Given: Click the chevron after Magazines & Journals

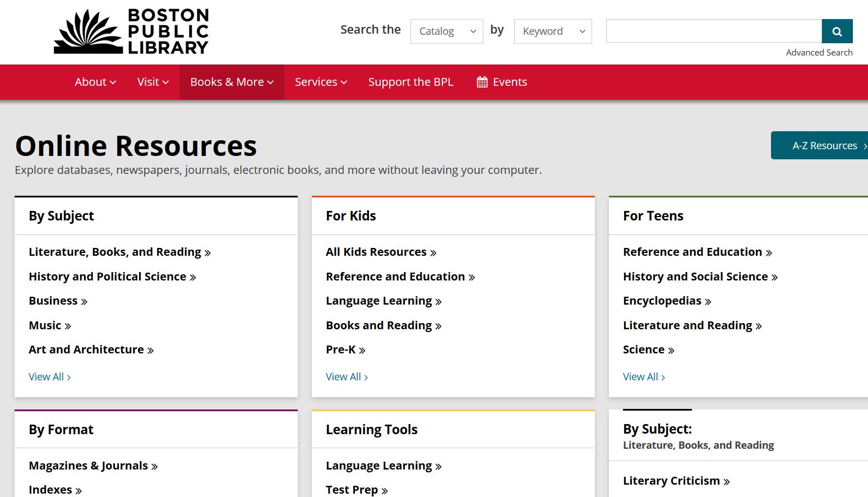Looking at the screenshot, I should pos(155,466).
